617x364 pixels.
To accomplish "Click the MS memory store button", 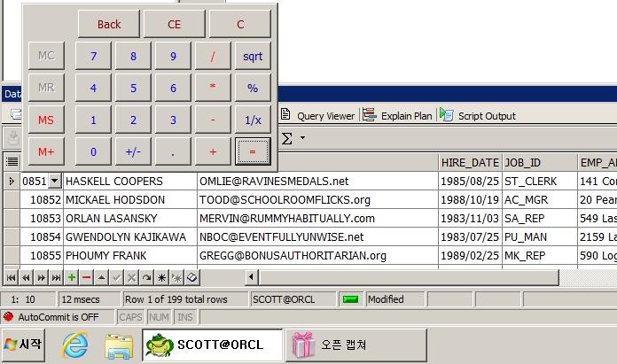I will [46, 120].
